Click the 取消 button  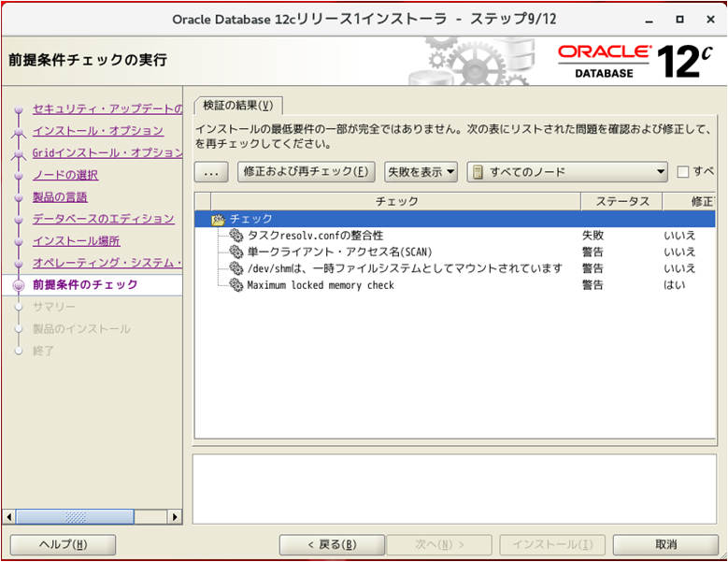[665, 545]
